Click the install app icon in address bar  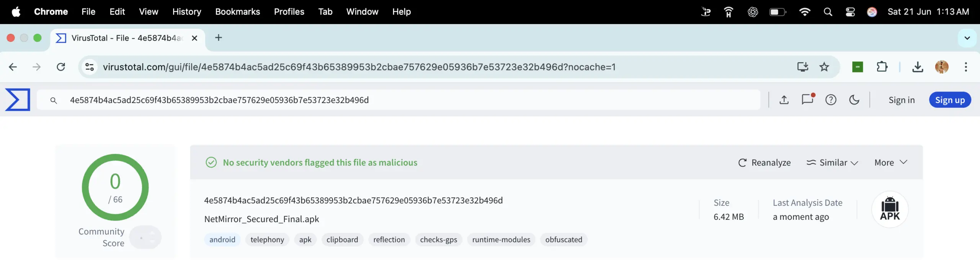[802, 67]
